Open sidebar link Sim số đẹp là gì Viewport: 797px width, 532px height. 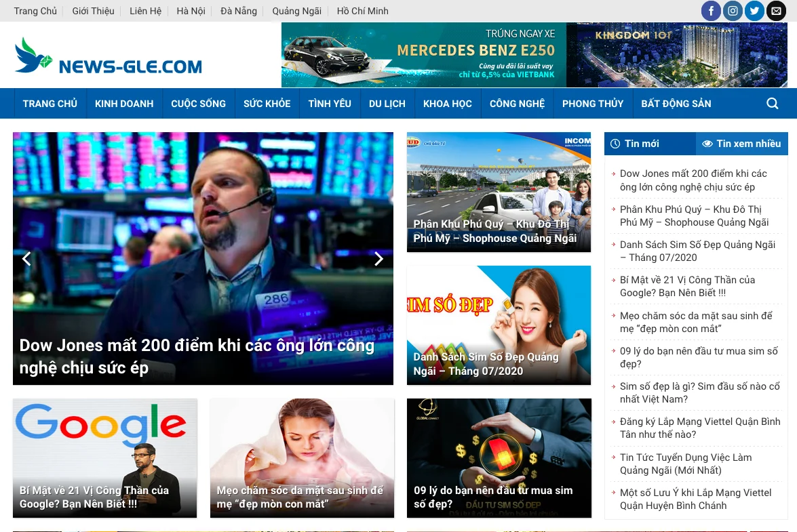point(699,392)
